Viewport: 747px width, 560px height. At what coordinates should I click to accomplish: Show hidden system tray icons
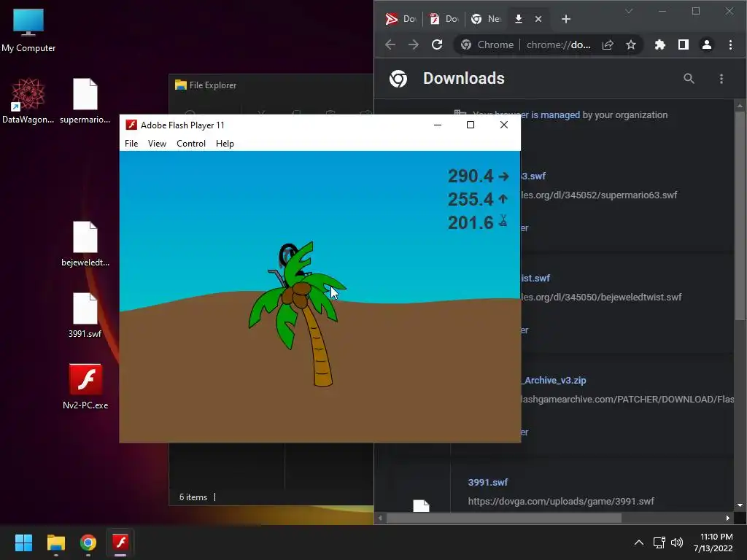[x=639, y=542]
